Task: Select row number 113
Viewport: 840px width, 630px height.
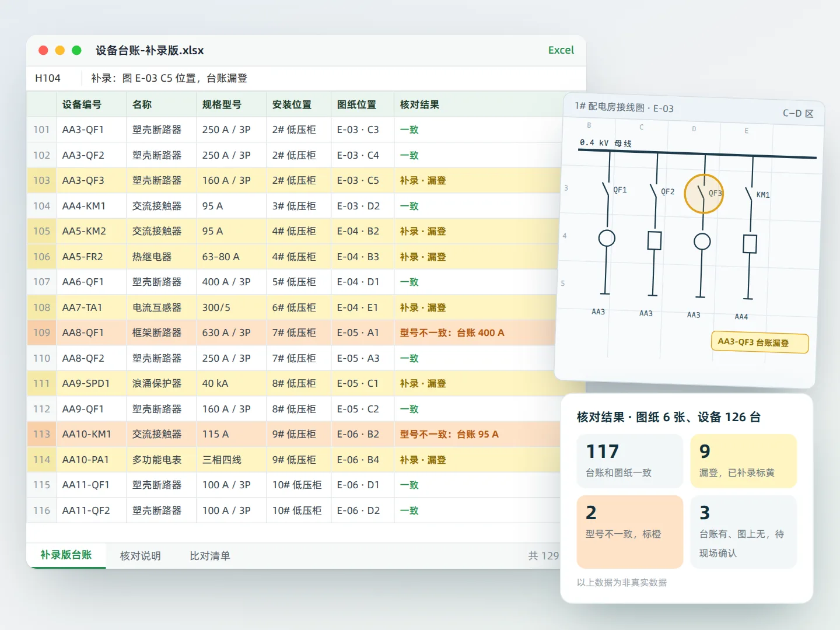Action: pyautogui.click(x=41, y=434)
